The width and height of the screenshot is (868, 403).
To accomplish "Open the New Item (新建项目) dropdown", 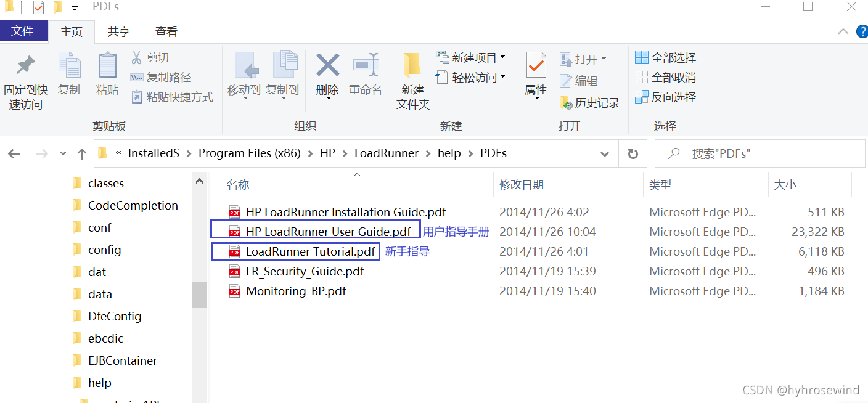I will [x=471, y=57].
